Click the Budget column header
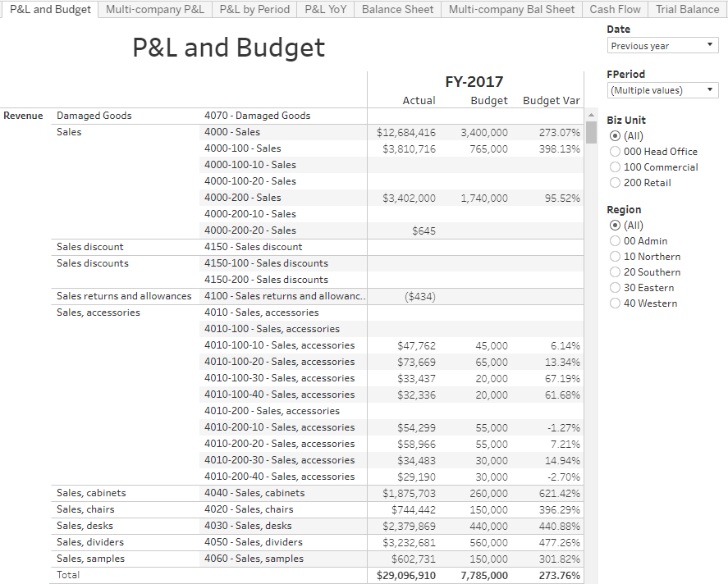Screen dimensions: 728x584 click(489, 101)
